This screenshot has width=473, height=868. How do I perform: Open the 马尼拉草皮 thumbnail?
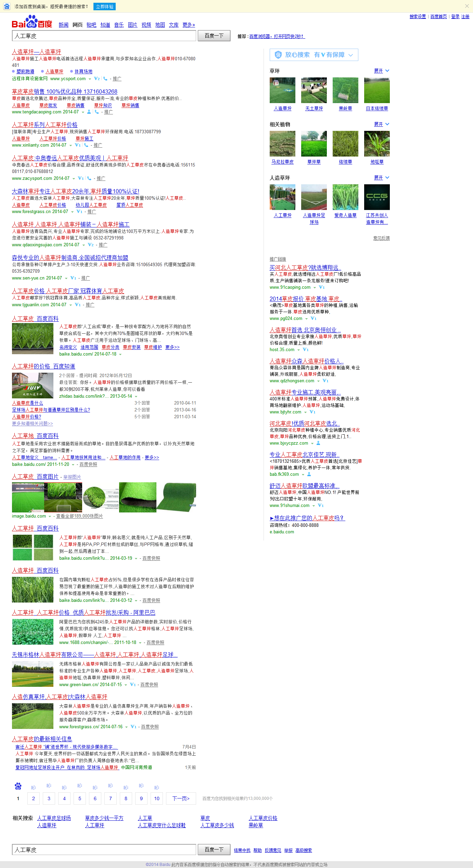pyautogui.click(x=282, y=144)
